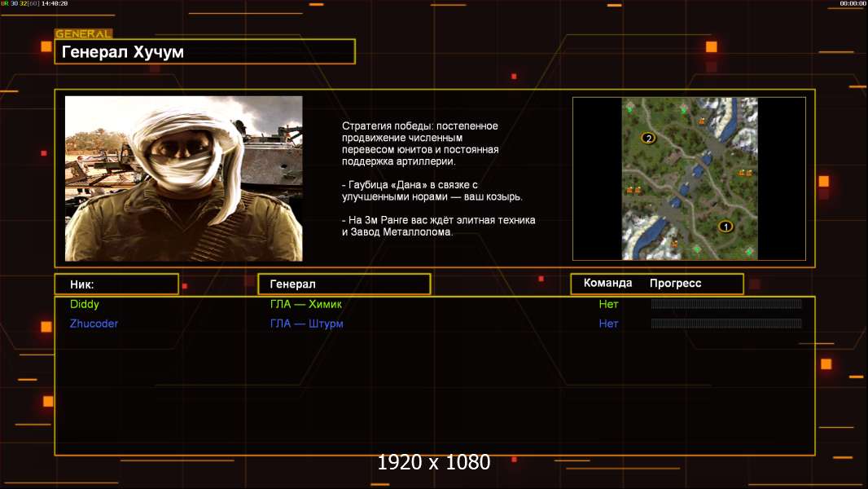Click the Ник: column header

pyautogui.click(x=116, y=284)
